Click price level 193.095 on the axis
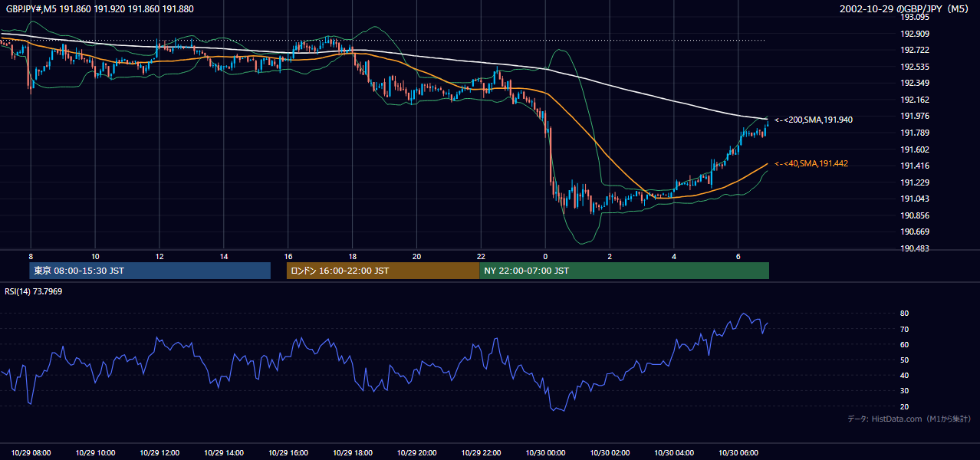 pos(914,17)
